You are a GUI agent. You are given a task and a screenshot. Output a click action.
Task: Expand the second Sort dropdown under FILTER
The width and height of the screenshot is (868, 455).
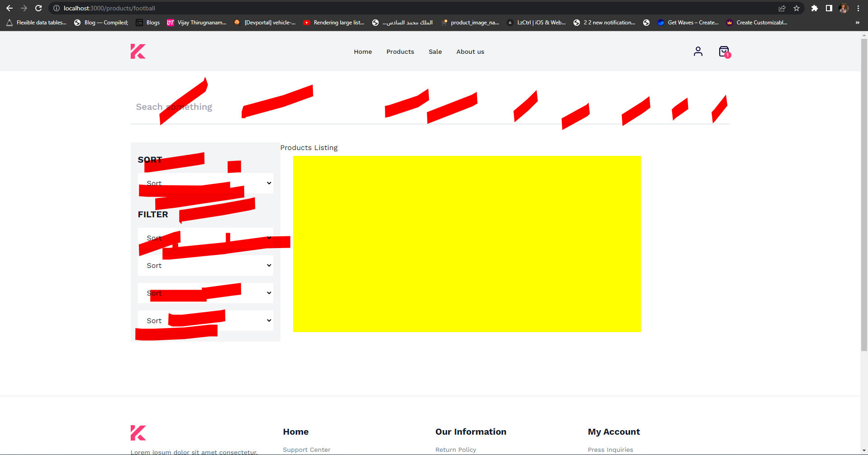tap(205, 265)
